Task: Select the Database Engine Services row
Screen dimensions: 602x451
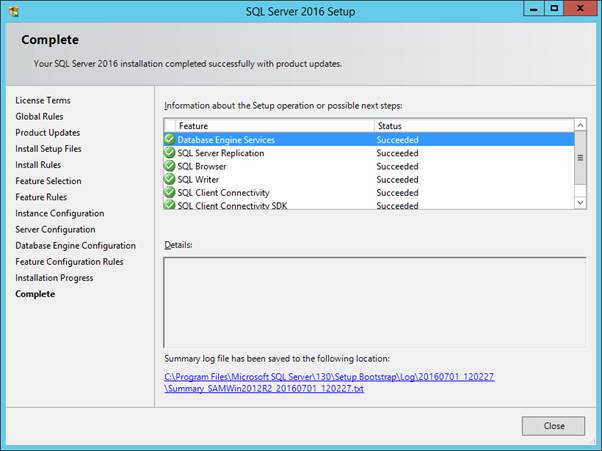Action: [x=369, y=139]
